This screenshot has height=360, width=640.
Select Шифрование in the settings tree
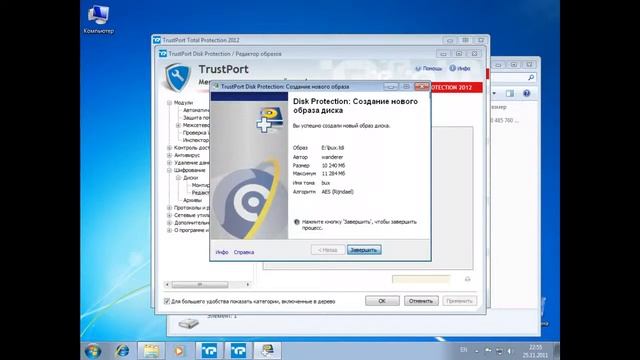pos(189,170)
